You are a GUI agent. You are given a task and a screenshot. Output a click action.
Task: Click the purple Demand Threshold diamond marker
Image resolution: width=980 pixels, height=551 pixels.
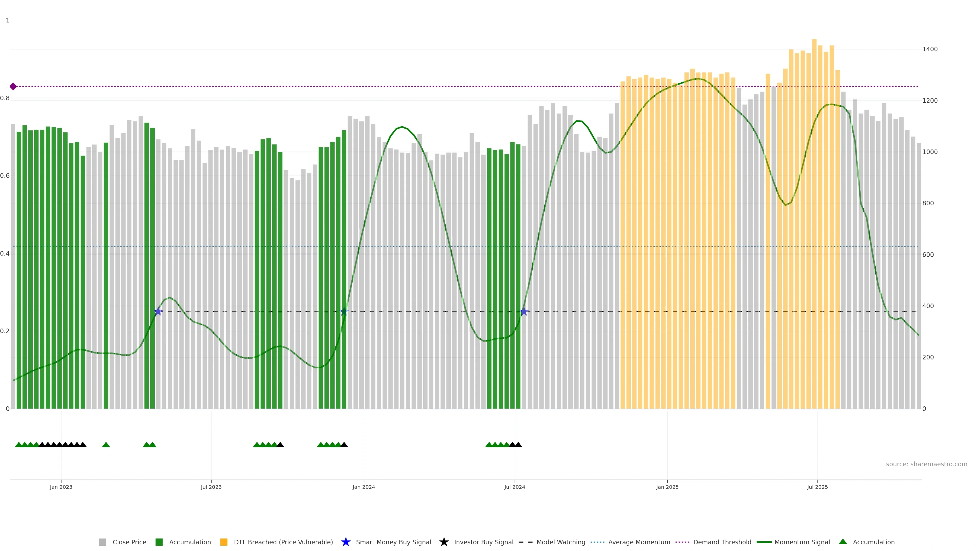pyautogui.click(x=13, y=86)
